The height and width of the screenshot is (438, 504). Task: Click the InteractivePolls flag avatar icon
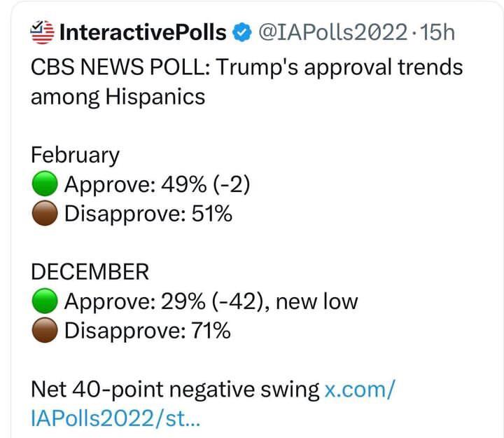pos(43,32)
